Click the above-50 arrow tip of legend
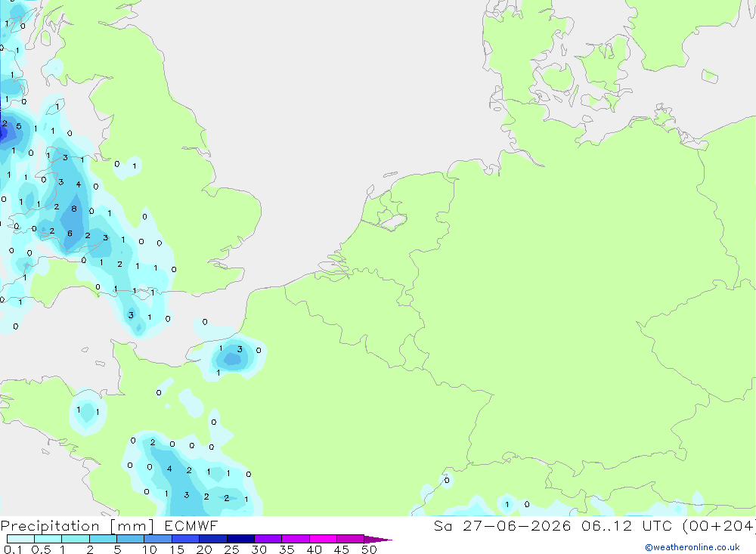 click(378, 540)
